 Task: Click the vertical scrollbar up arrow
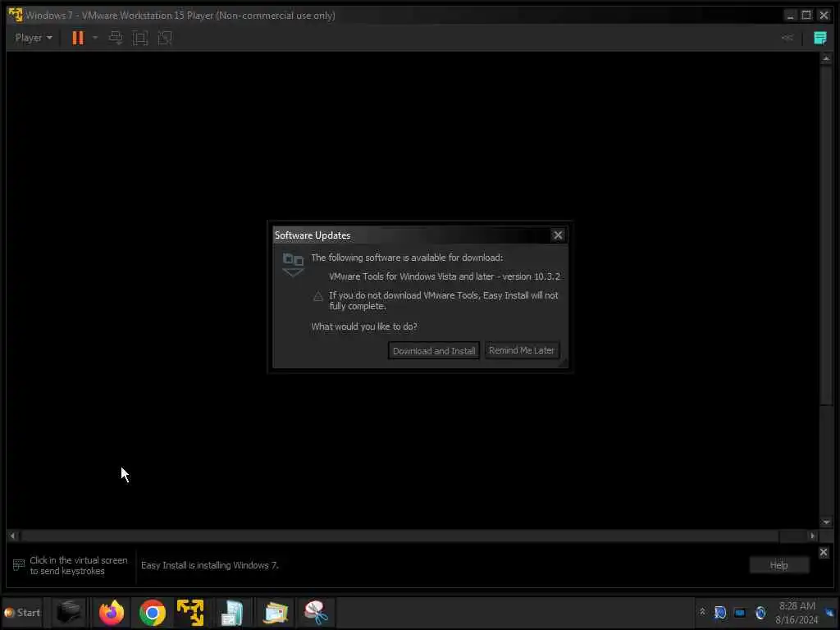(x=825, y=58)
